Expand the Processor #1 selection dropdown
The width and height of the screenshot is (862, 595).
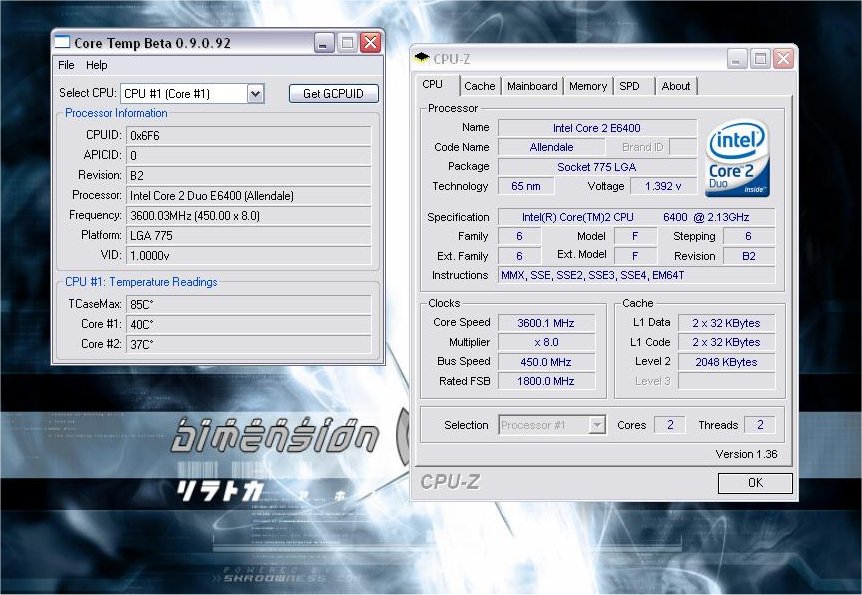tap(597, 425)
